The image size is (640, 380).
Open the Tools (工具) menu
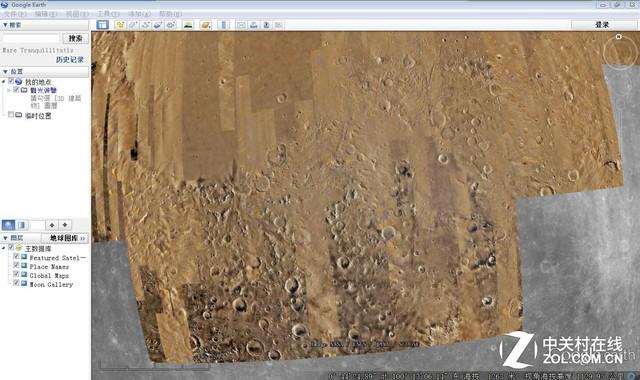click(108, 14)
